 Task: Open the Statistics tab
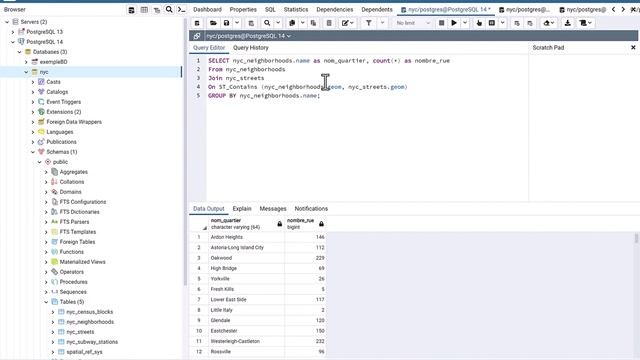[296, 9]
